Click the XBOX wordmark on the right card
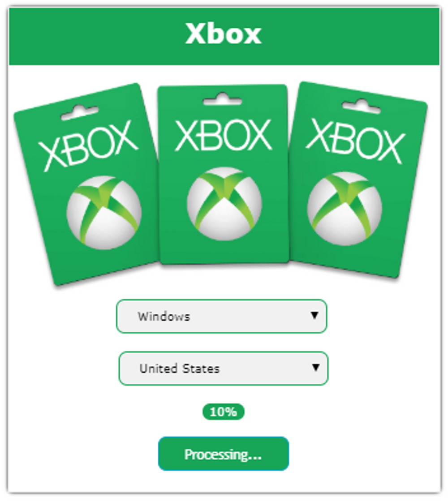The height and width of the screenshot is (501, 448). (x=355, y=141)
